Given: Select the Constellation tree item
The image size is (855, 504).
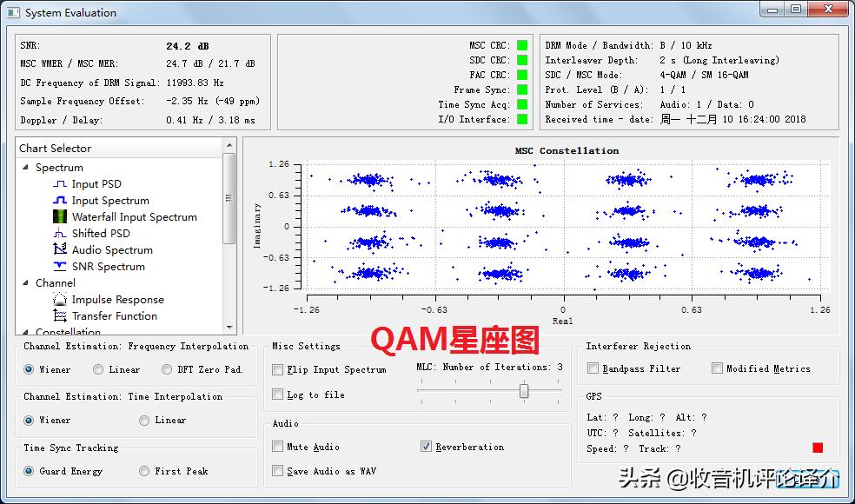Looking at the screenshot, I should pos(68,331).
